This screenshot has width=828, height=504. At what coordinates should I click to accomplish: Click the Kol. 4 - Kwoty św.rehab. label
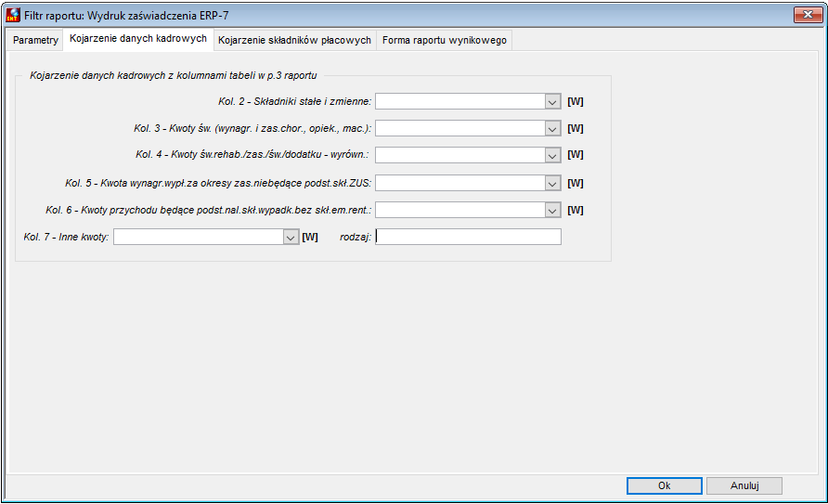252,155
